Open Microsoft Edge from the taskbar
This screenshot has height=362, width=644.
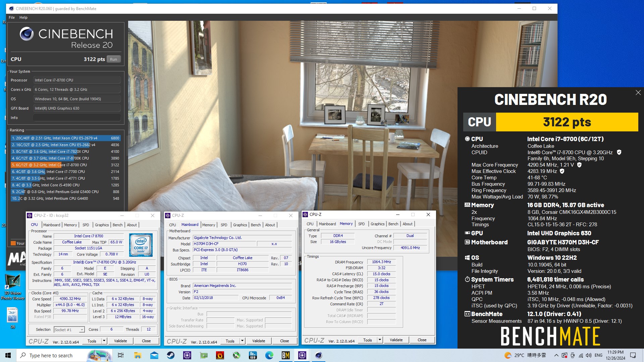pos(269,355)
